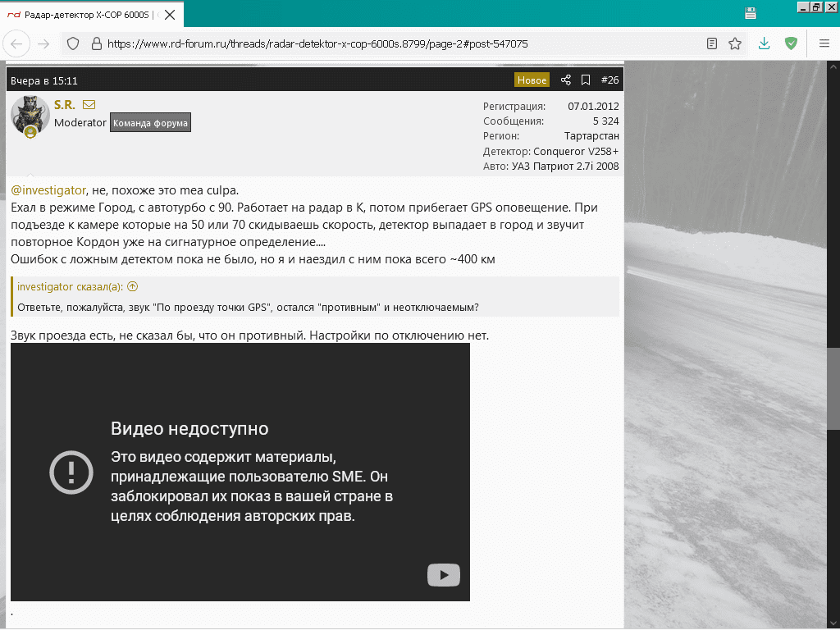Expand the investigator quote via arrow icon

coord(132,286)
